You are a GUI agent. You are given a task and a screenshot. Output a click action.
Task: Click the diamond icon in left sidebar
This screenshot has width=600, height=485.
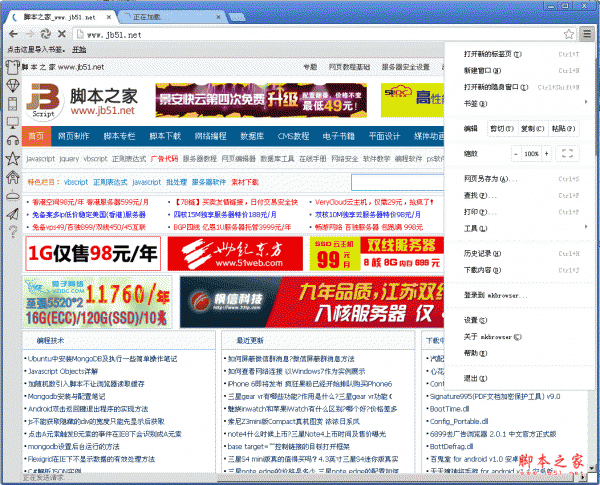(x=13, y=85)
